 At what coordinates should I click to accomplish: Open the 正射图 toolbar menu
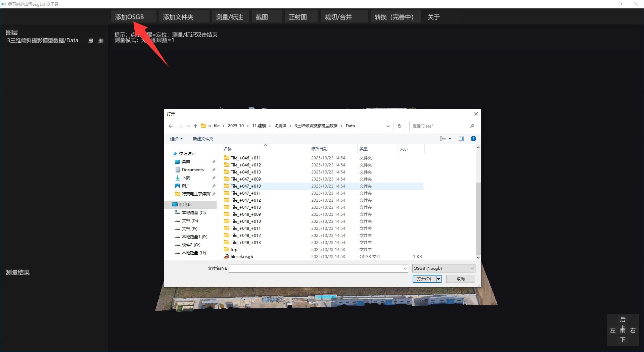click(298, 16)
